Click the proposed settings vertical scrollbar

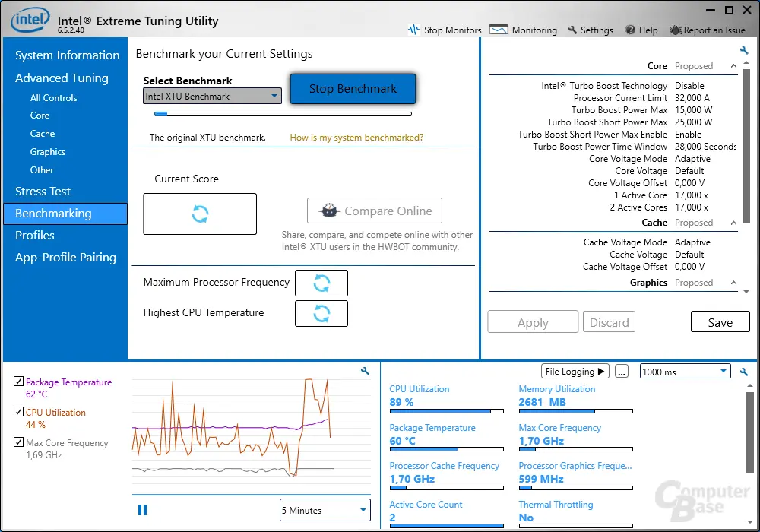746,145
